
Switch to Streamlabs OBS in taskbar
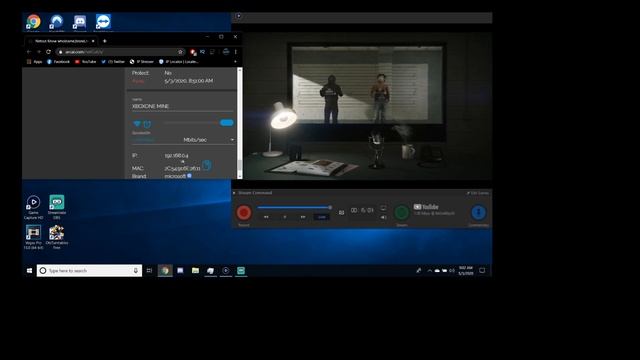pos(241,271)
